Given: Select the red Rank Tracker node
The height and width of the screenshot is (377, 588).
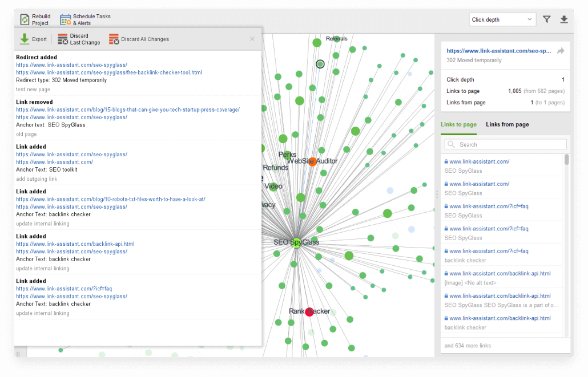Looking at the screenshot, I should [x=309, y=312].
